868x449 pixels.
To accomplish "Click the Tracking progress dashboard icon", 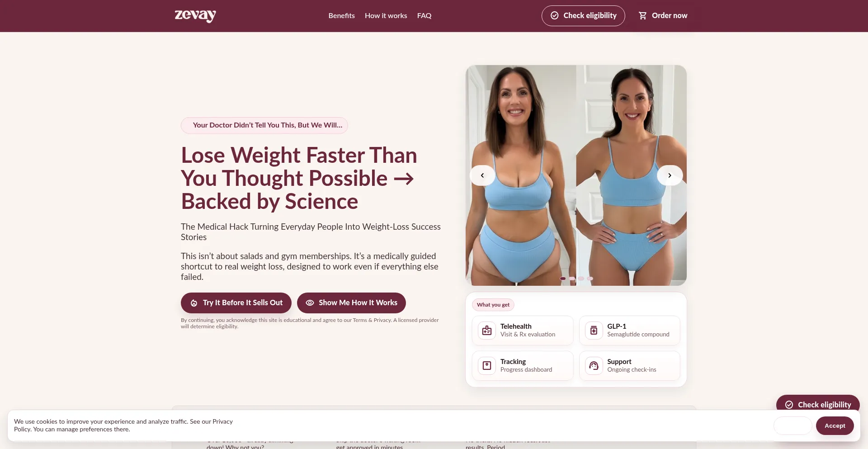I will click(487, 366).
